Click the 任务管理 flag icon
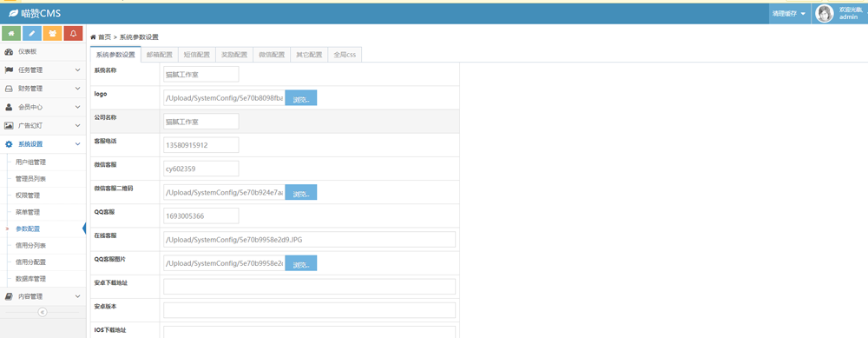This screenshot has width=868, height=338. [x=9, y=70]
